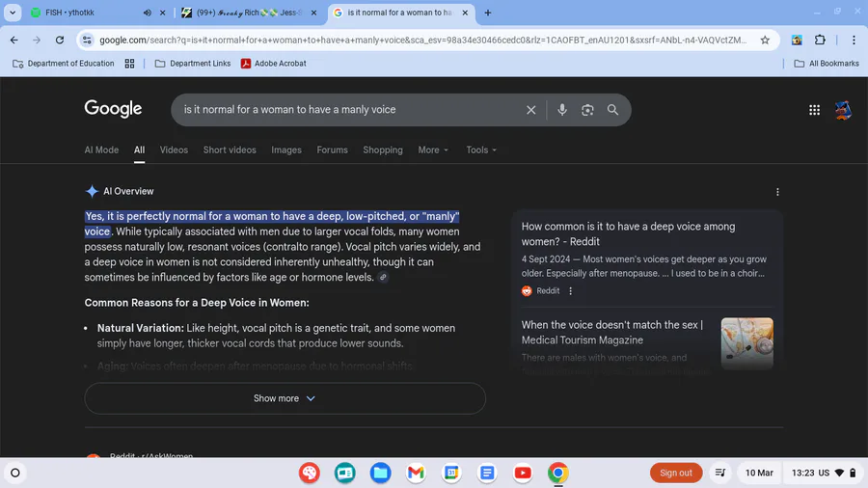
Task: Open the bookmarks apps grid shortcut
Action: click(129, 64)
